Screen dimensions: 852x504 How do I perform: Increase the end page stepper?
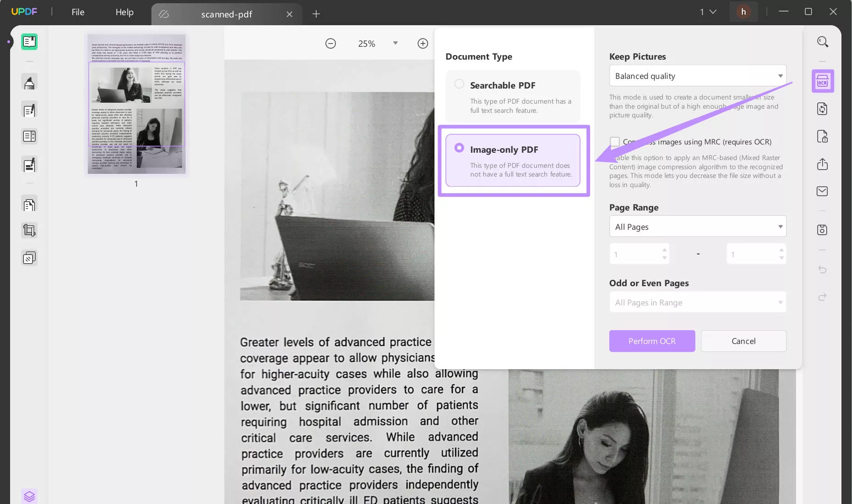(781, 250)
